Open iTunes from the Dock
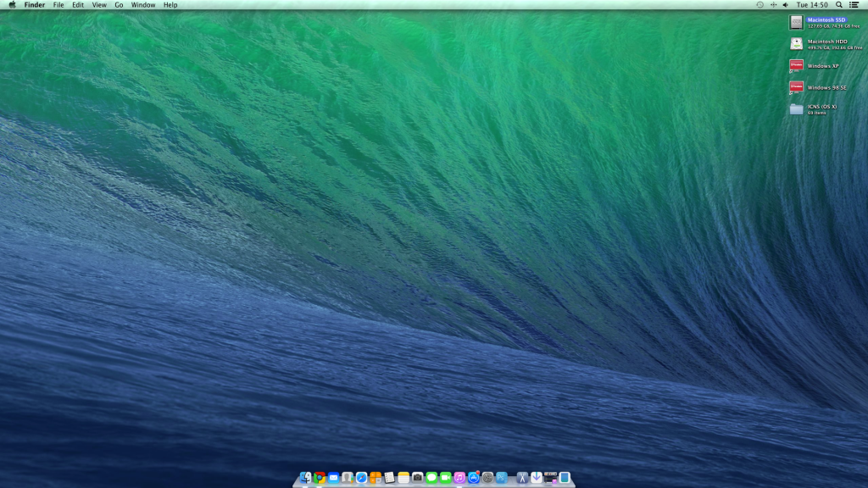Viewport: 868px width, 488px height. tap(459, 478)
